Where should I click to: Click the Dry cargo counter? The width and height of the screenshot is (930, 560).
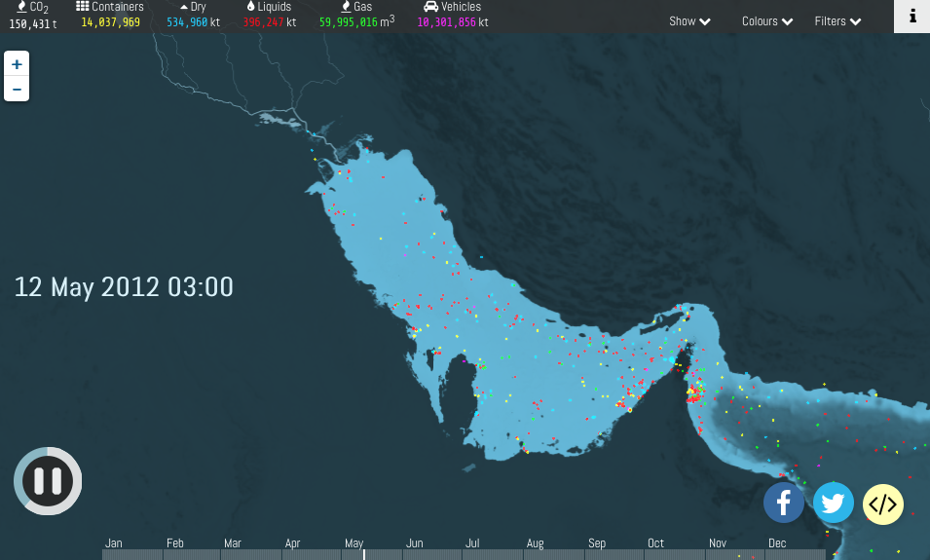tap(193, 21)
